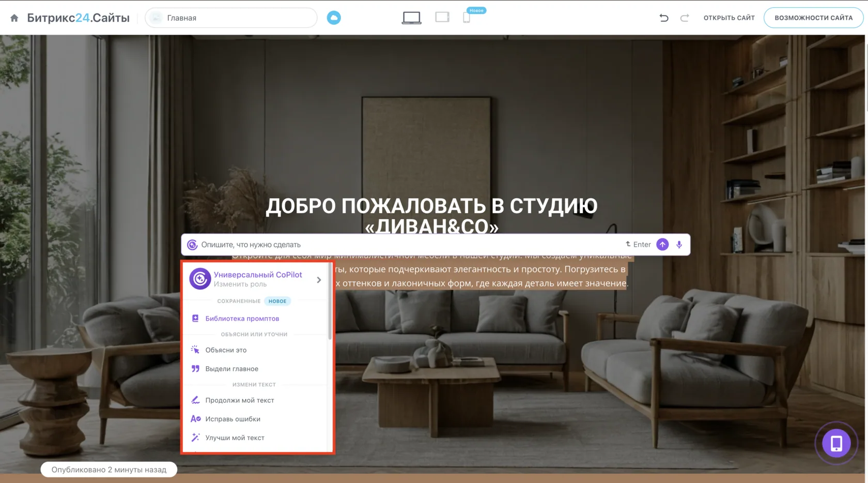Switch to tablet preview mode

point(442,18)
